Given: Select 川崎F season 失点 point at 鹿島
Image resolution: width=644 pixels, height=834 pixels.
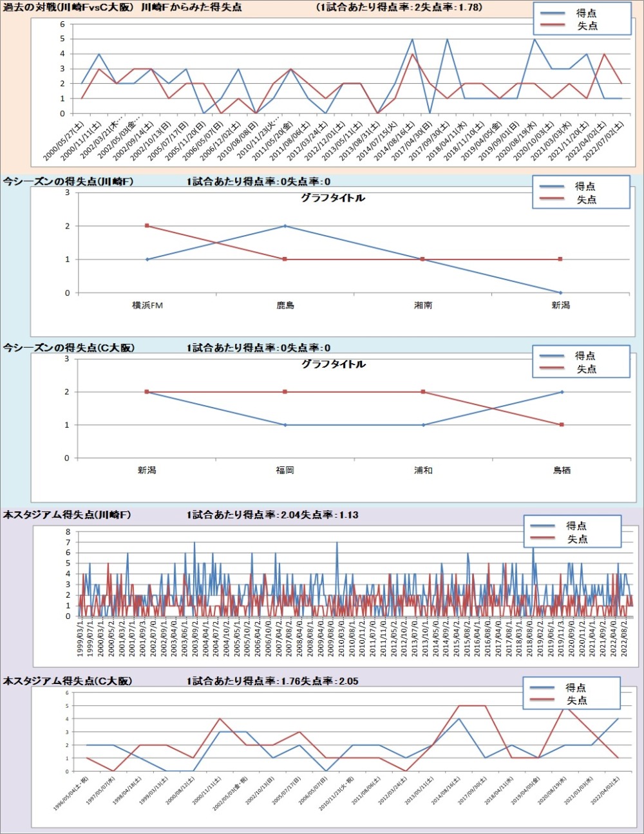Looking at the screenshot, I should pyautogui.click(x=285, y=260).
